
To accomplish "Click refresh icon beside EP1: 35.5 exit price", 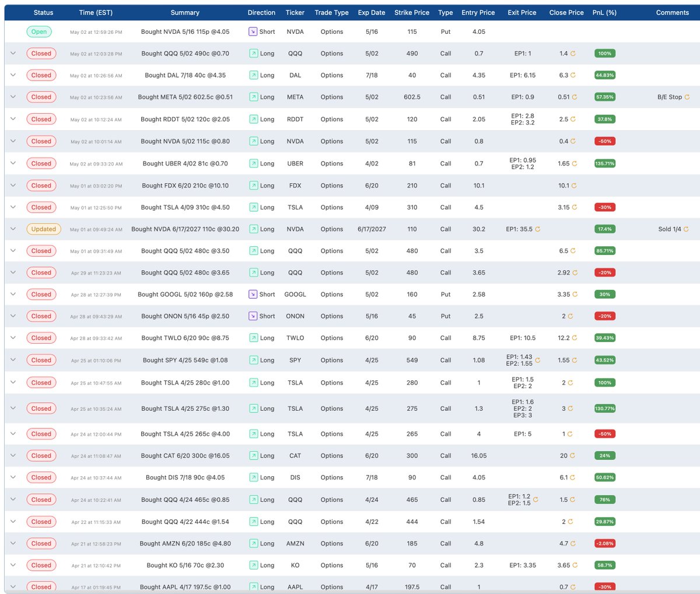I will click(x=537, y=229).
